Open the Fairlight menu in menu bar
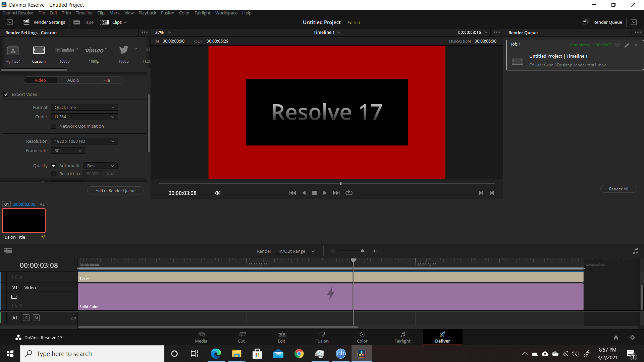The width and height of the screenshot is (644, 362). click(x=203, y=13)
